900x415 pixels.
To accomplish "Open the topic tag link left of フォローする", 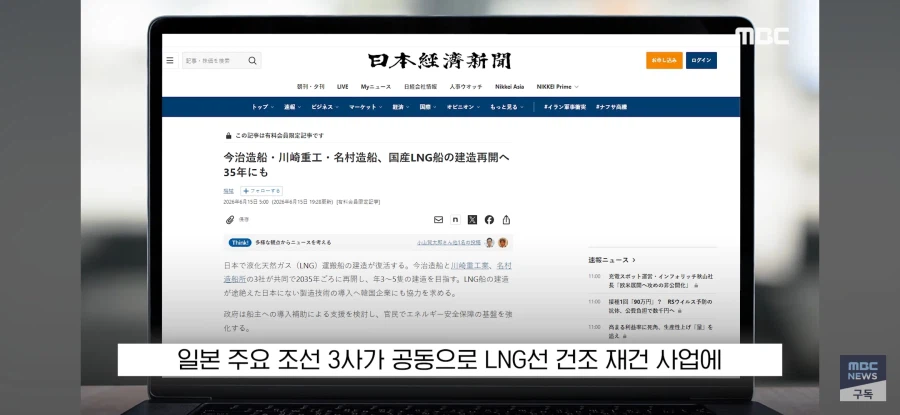I will click(x=228, y=191).
